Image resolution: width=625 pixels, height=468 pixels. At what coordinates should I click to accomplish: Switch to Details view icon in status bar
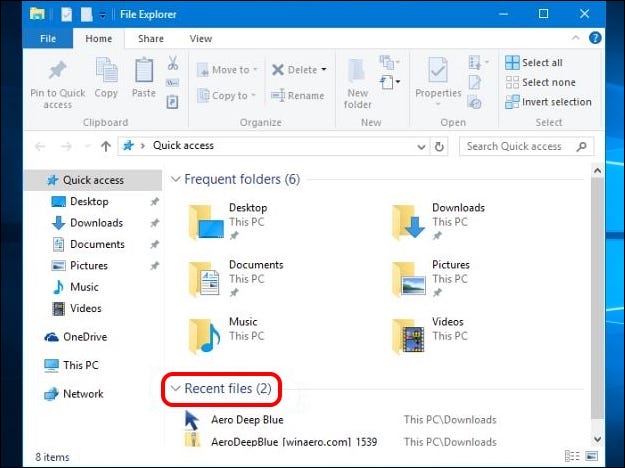[x=572, y=456]
